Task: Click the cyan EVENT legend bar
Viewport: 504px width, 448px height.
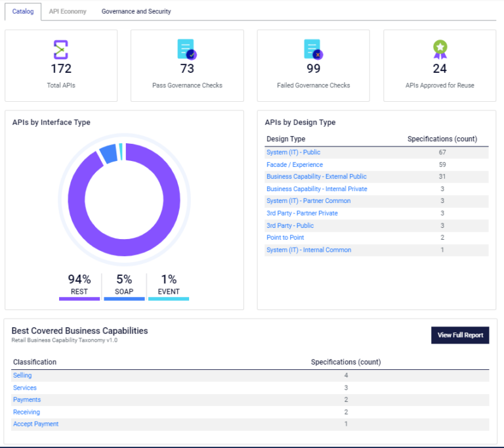Action: [x=169, y=299]
